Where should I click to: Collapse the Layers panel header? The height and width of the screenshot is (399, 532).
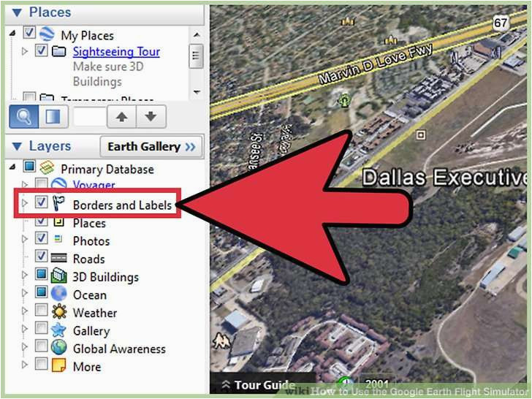17,147
